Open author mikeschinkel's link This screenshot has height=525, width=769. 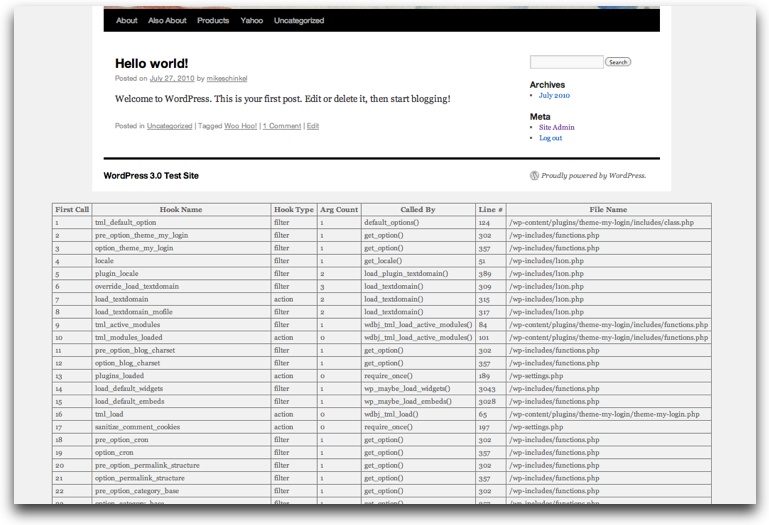227,79
